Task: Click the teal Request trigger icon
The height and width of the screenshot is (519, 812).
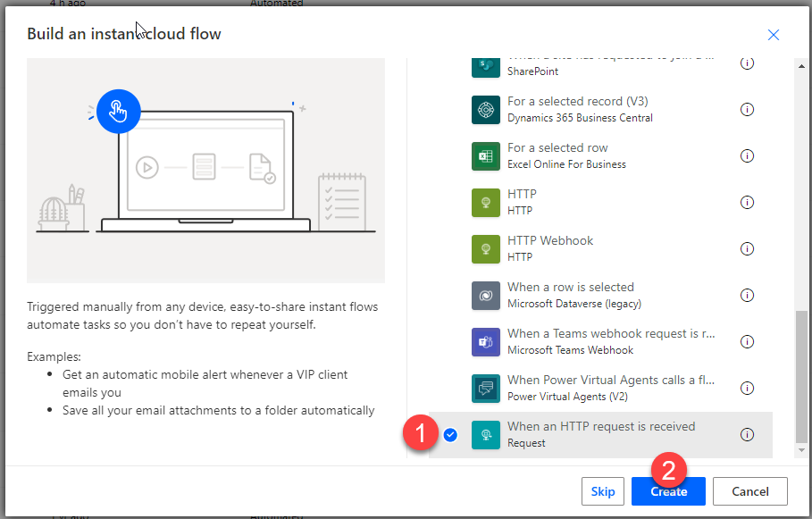Action: [x=486, y=435]
